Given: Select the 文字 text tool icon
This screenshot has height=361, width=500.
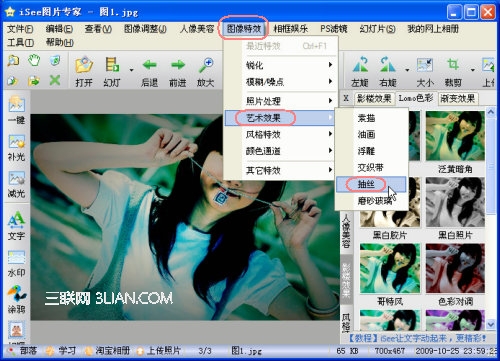Looking at the screenshot, I should tap(16, 219).
